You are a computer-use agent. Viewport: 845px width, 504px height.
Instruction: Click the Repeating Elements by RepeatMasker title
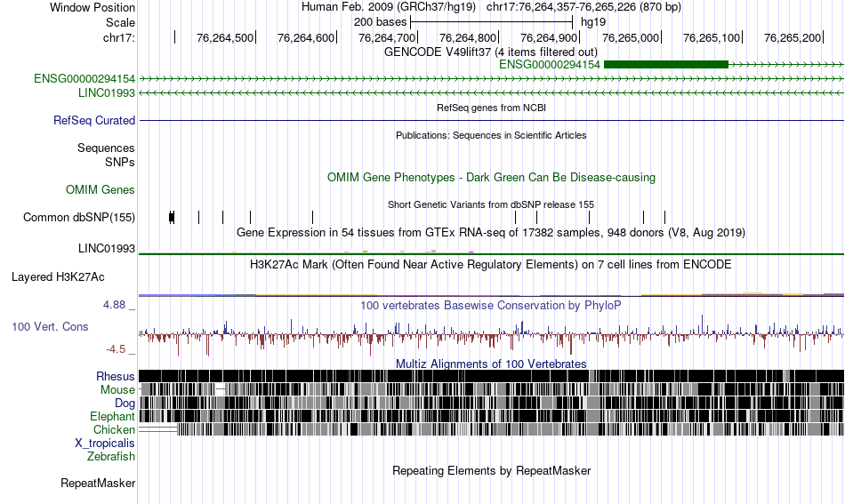point(491,470)
